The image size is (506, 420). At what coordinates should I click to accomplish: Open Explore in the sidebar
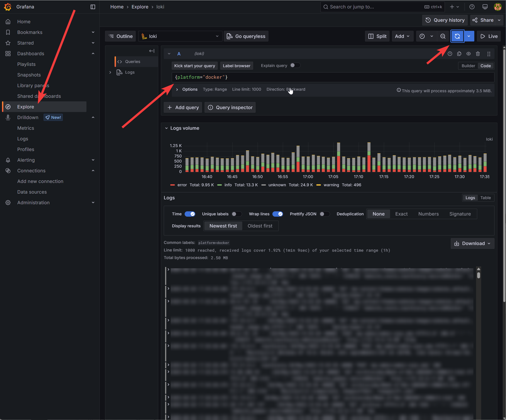click(44, 107)
